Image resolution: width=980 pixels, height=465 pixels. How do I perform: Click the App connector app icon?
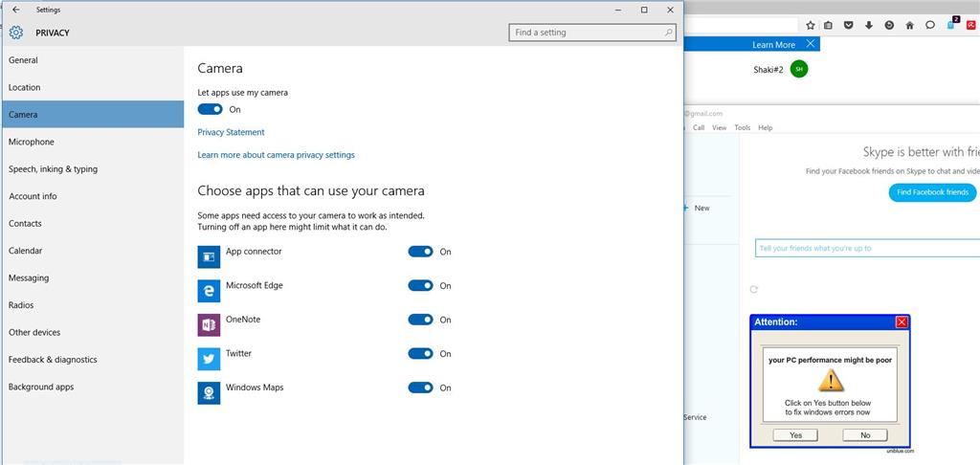click(209, 256)
